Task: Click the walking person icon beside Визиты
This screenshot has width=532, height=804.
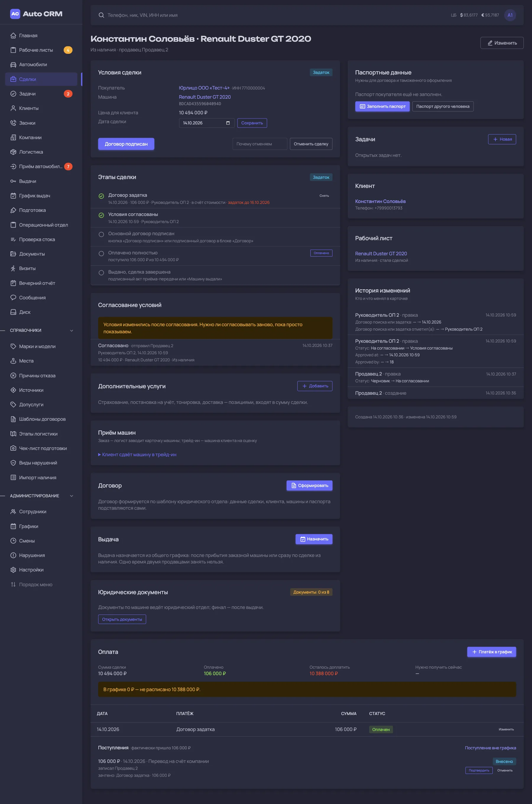Action: 13,268
